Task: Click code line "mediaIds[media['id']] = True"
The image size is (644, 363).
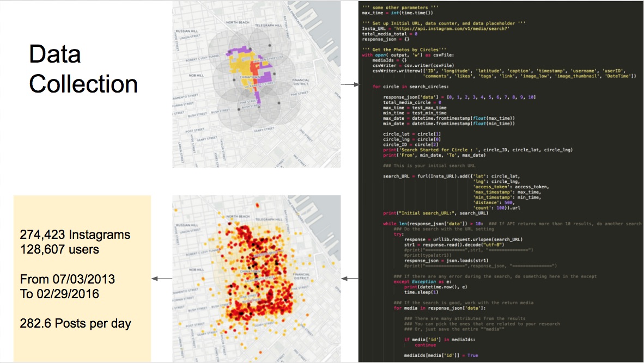Action: (x=441, y=355)
